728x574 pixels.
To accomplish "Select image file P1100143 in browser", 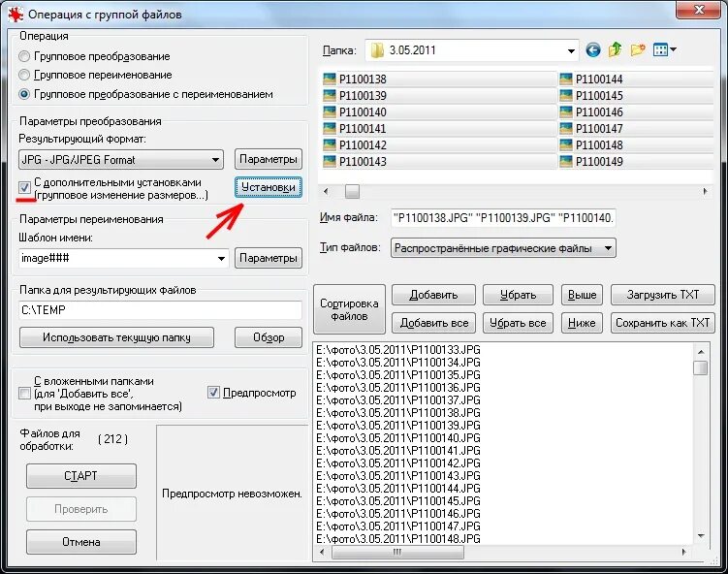I will (355, 162).
